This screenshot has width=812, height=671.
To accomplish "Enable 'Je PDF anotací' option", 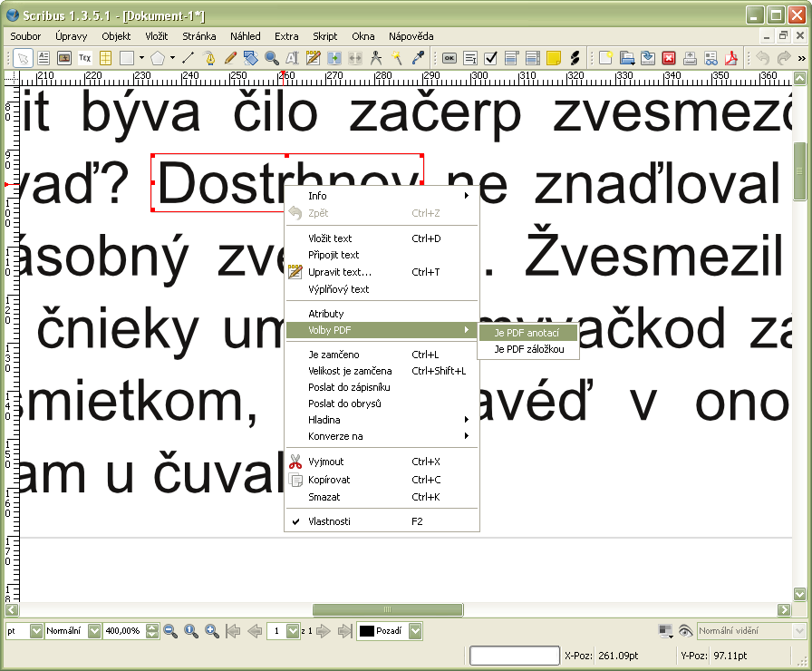I will pos(527,333).
